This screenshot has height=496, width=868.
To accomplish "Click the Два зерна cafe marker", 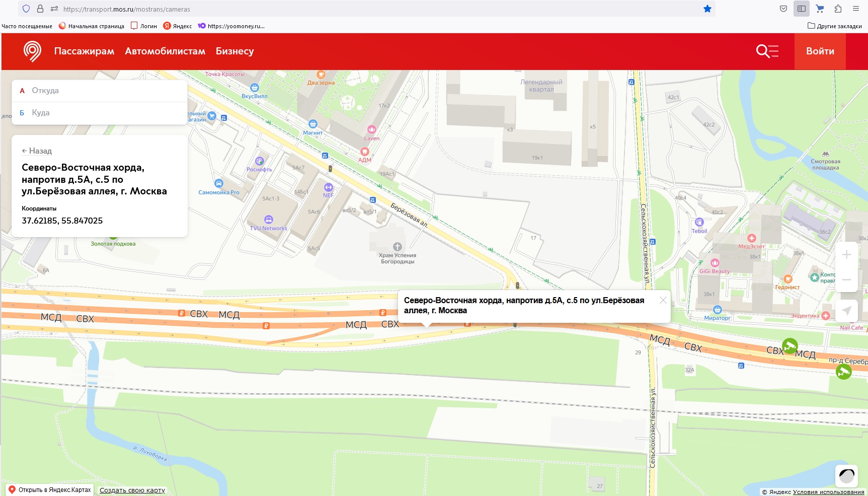I will [321, 75].
